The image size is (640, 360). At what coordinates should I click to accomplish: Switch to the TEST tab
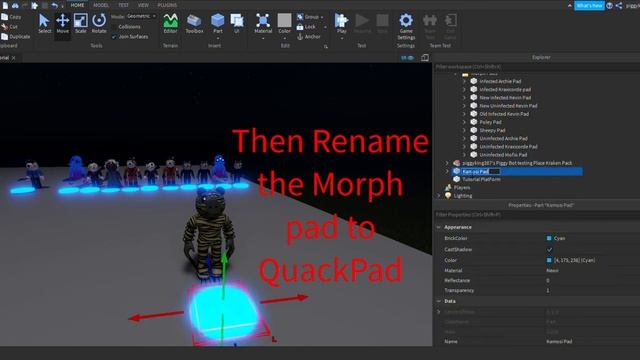click(123, 5)
